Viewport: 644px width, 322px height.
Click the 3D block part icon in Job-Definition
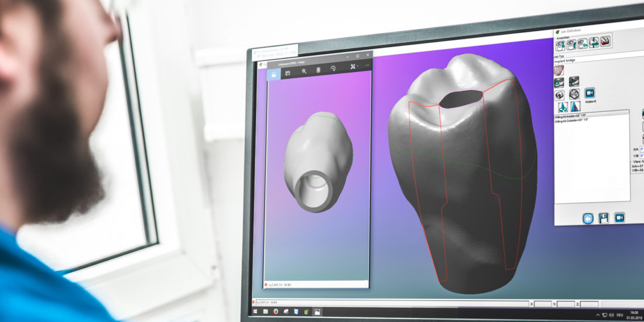coord(574,94)
